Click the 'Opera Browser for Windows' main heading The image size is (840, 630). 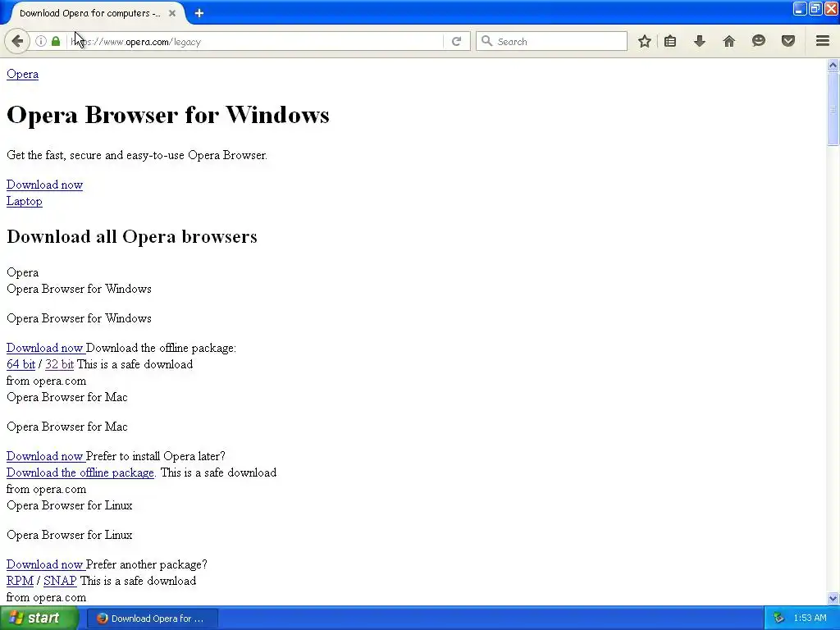pyautogui.click(x=167, y=115)
